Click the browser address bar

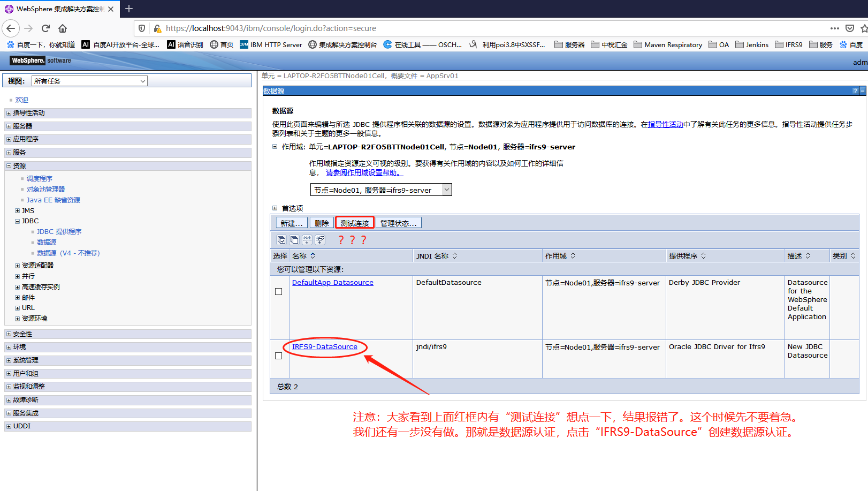click(x=375, y=28)
